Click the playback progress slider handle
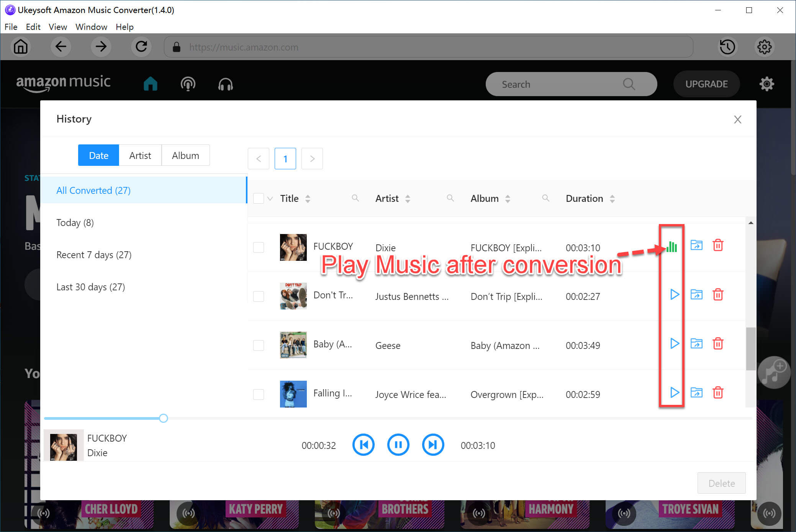 (x=164, y=418)
